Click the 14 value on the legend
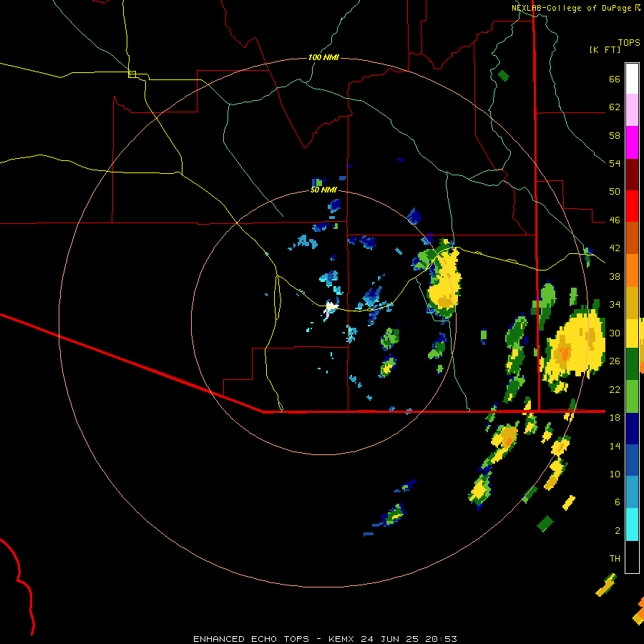 coord(615,446)
